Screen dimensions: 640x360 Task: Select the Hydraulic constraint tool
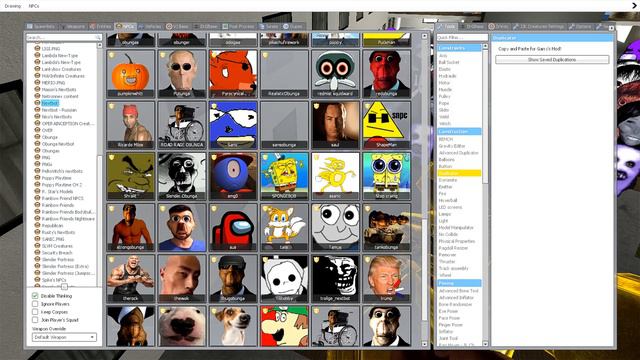448,76
